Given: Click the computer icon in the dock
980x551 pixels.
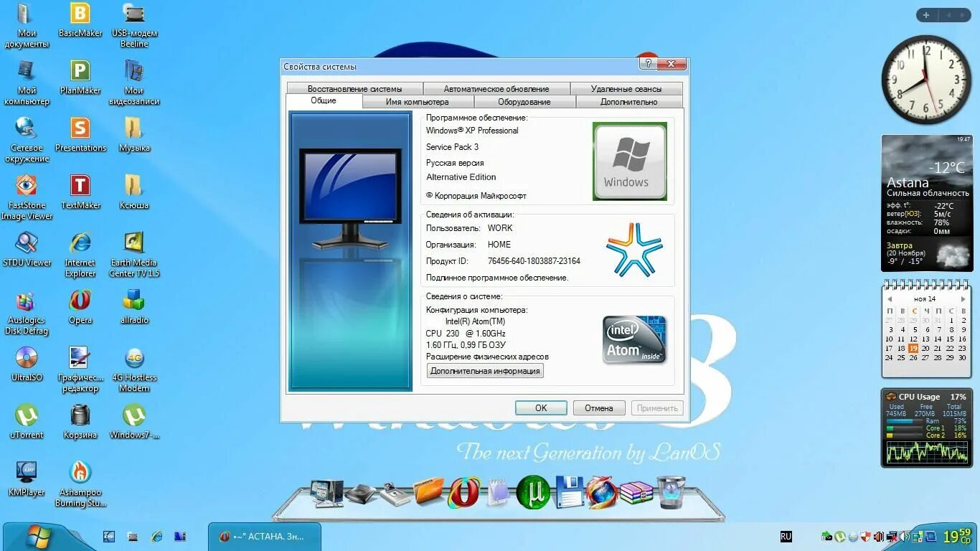Looking at the screenshot, I should [326, 493].
